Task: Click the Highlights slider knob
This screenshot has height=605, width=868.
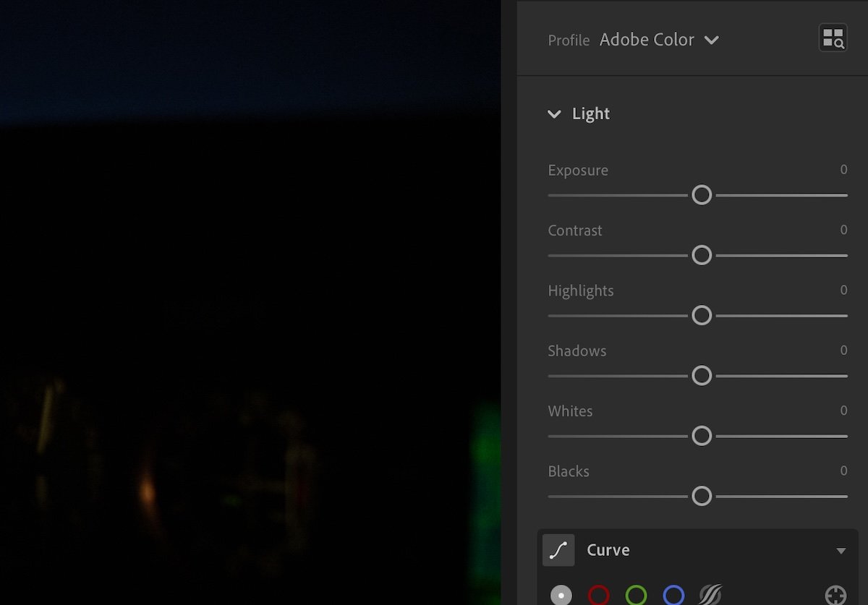Action: point(701,315)
